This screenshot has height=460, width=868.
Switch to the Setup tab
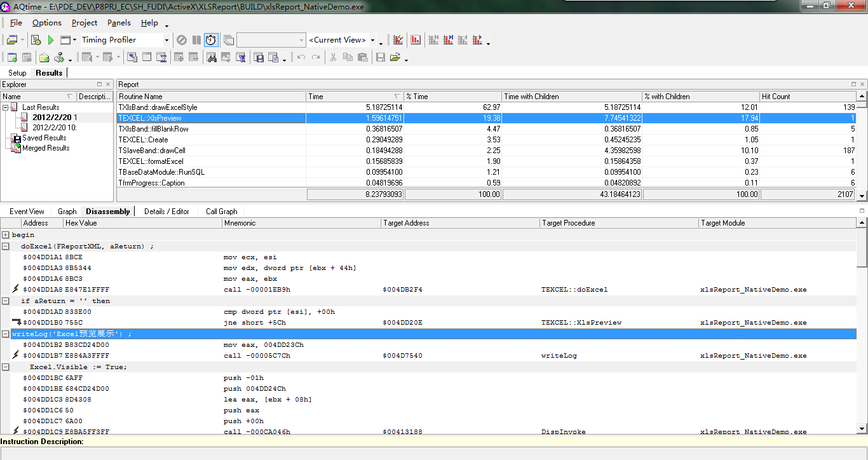point(17,73)
